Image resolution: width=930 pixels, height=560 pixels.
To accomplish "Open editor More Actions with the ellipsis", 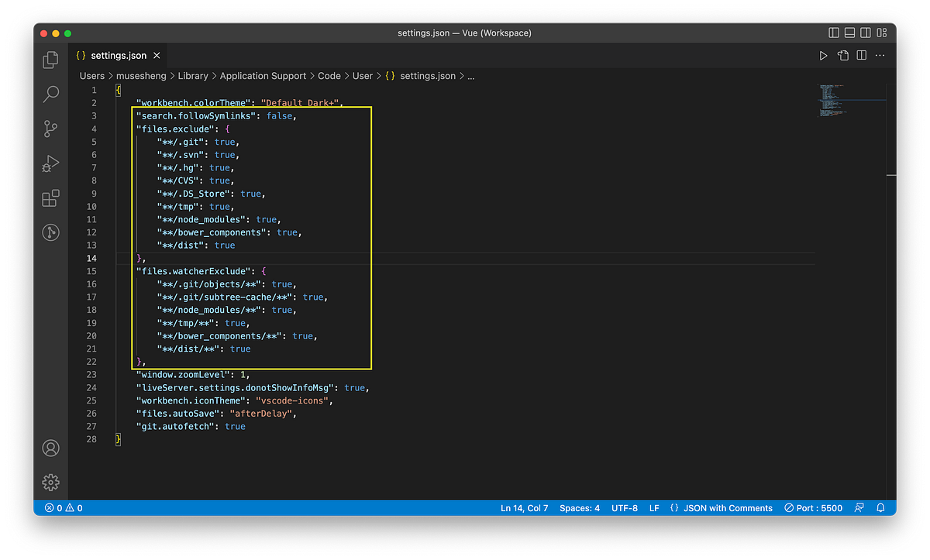I will pos(880,55).
